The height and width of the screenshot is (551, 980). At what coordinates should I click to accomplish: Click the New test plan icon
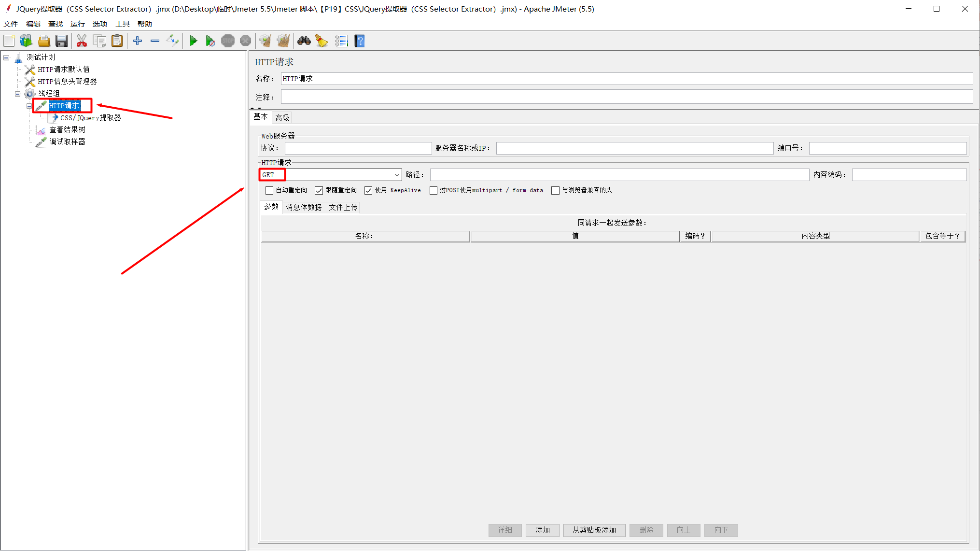(9, 41)
